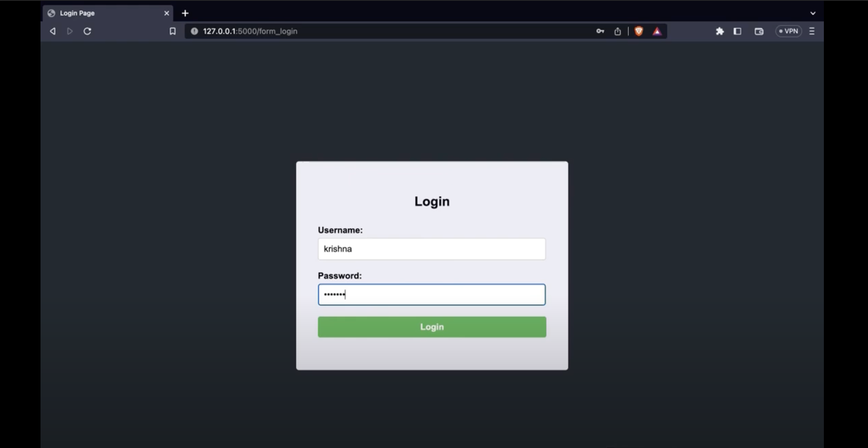Reload the login page
Screen dimensions: 868x448
pyautogui.click(x=88, y=31)
